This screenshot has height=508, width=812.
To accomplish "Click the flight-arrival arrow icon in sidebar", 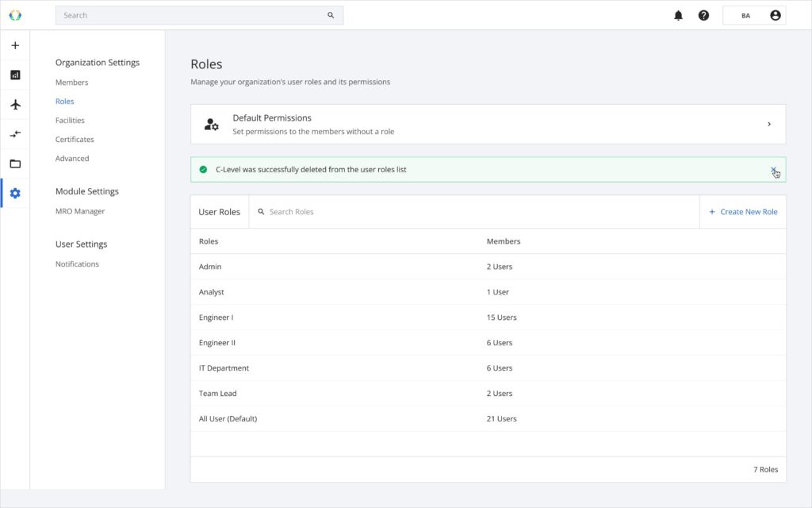I will (x=15, y=133).
